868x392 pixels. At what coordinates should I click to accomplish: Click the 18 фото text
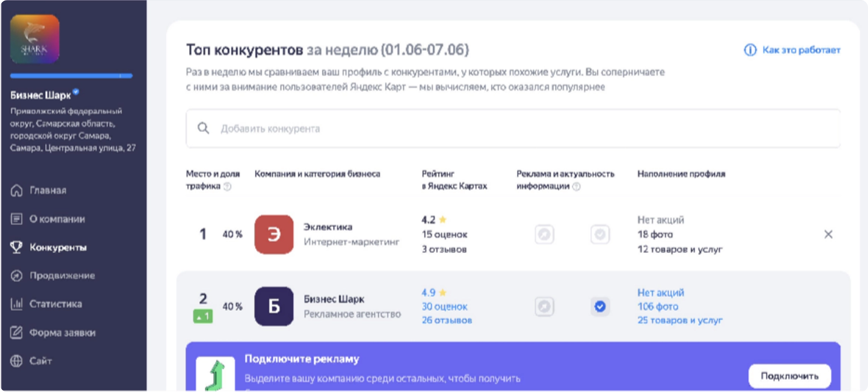click(655, 235)
